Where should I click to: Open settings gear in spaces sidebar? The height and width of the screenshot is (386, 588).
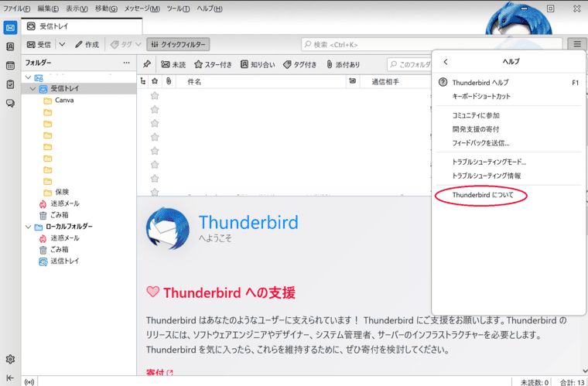(10, 360)
